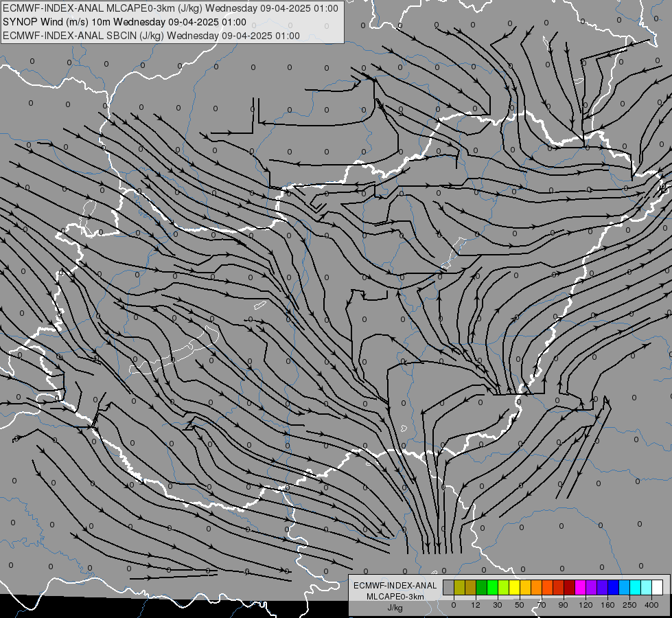This screenshot has height=618, width=672.
Task: Click the legend title ECMWF-INDEX-ANAL
Action: (395, 586)
